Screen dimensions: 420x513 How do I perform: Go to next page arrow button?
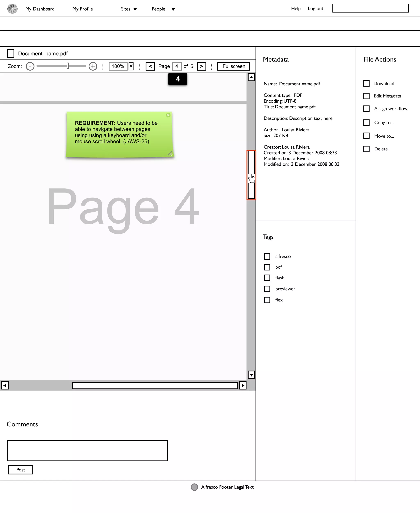pyautogui.click(x=201, y=66)
